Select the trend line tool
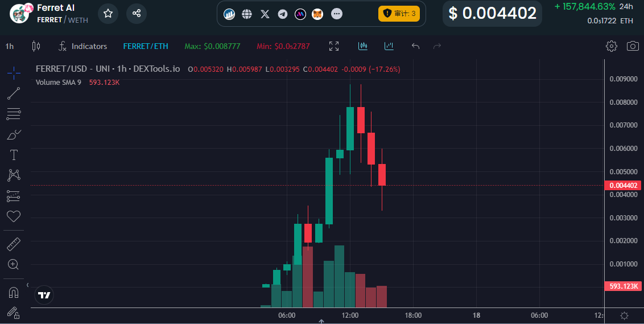The width and height of the screenshot is (644, 324). [x=14, y=94]
